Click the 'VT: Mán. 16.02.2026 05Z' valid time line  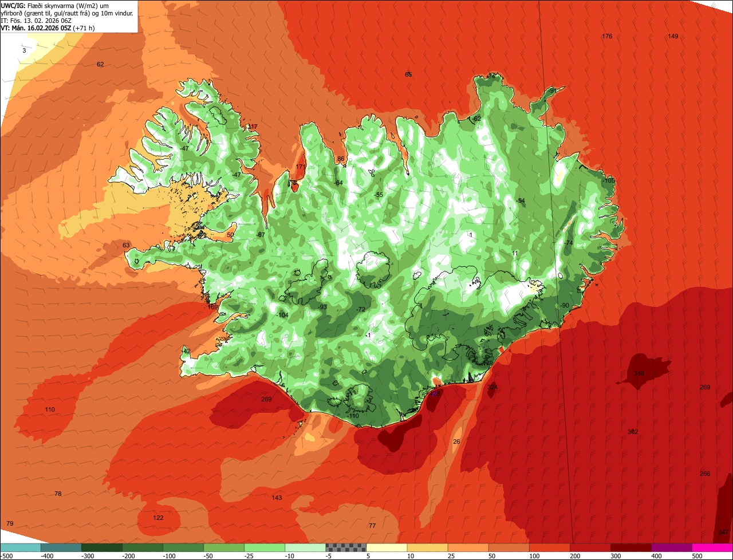(x=48, y=27)
